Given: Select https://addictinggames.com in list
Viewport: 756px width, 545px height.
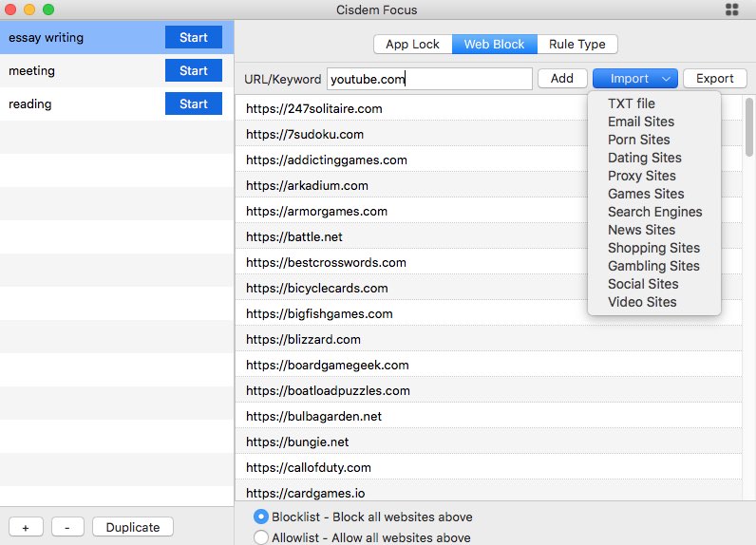Looking at the screenshot, I should click(488, 160).
